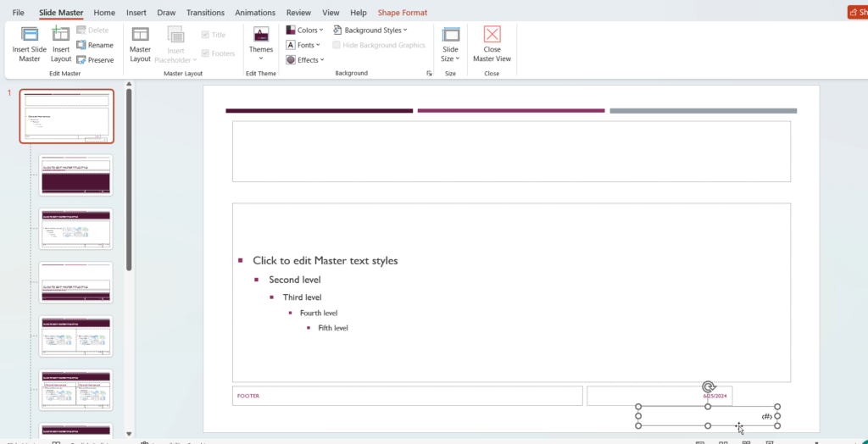Toggle the Title checkbox
Screen dimensions: 868x444
206,35
